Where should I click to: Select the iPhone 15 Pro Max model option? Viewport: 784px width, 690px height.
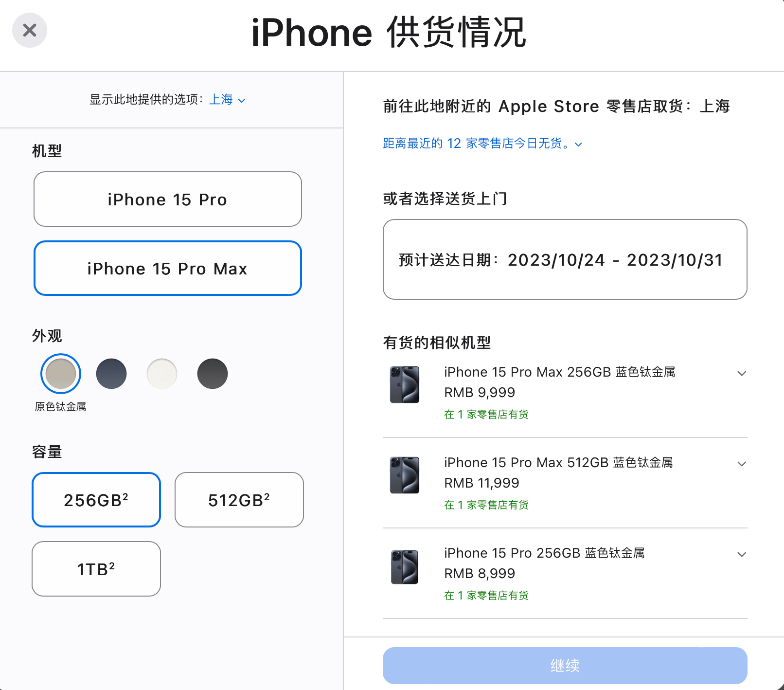(x=168, y=268)
